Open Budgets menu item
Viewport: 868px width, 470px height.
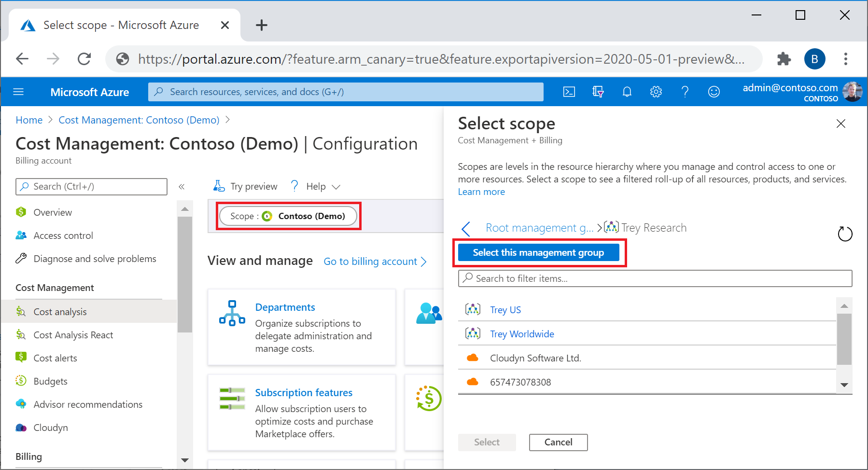(x=50, y=381)
